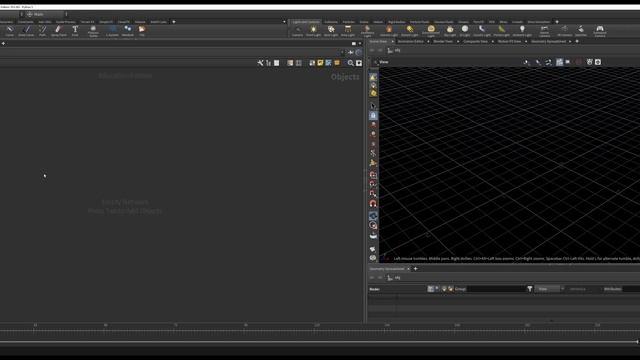
Task: Click the network editor wrench tools icon
Action: point(260,63)
